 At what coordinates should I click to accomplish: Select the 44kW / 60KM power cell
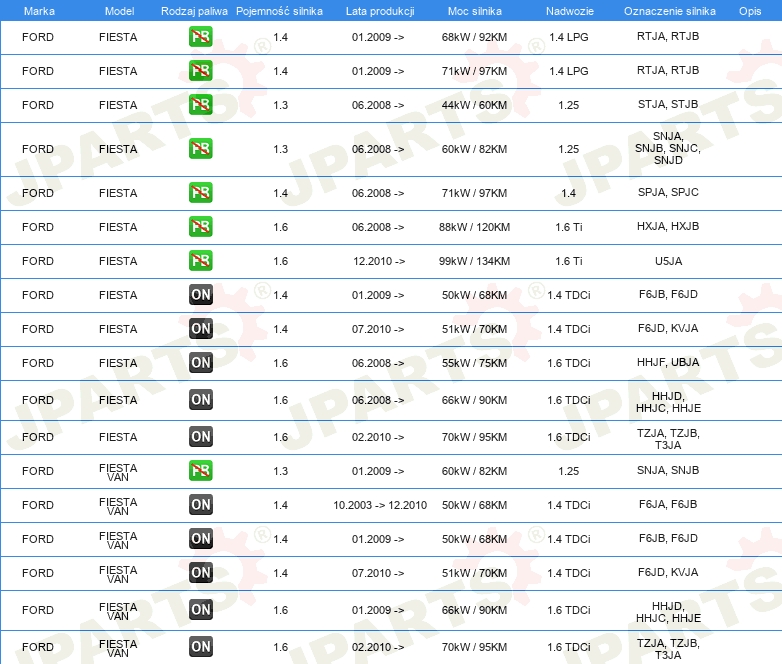[x=474, y=105]
